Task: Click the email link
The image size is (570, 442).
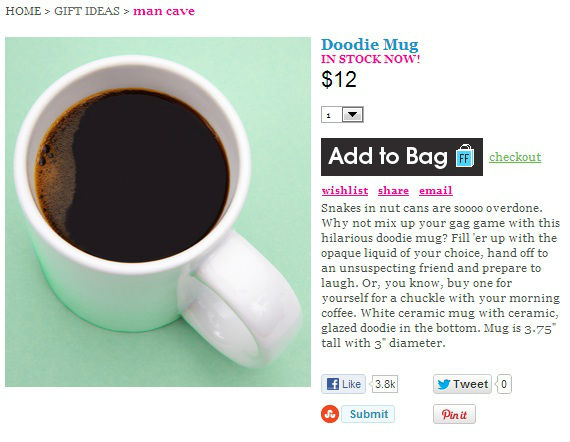Action: click(x=435, y=190)
